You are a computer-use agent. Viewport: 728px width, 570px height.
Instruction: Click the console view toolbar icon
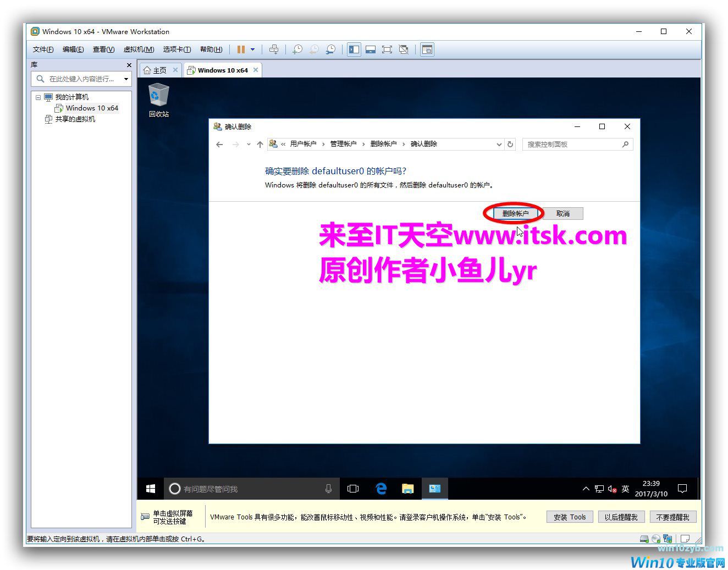pyautogui.click(x=427, y=49)
